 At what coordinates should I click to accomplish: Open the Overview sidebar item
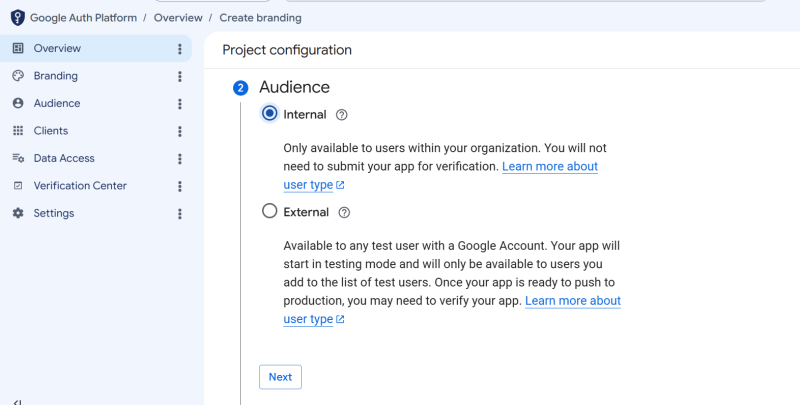point(96,48)
